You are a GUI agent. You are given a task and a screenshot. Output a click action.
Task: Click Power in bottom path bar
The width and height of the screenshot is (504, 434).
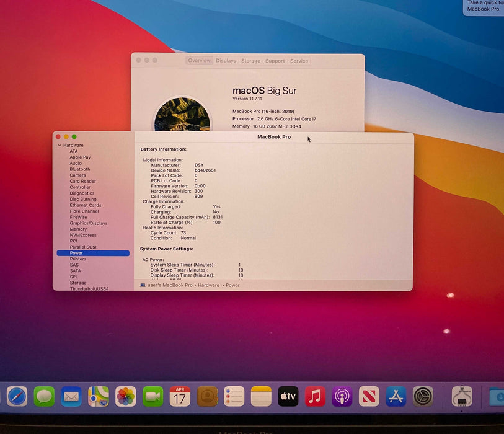point(232,285)
